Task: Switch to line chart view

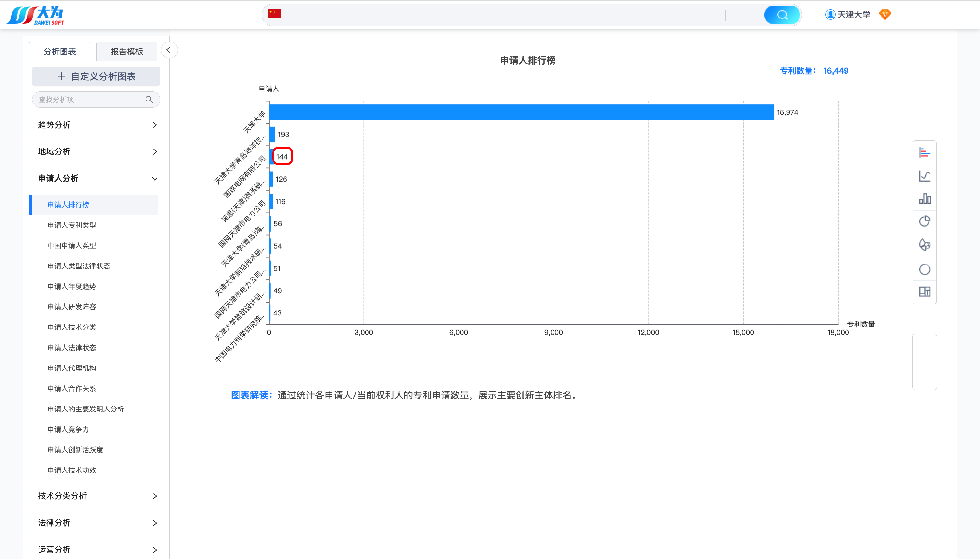Action: (x=924, y=176)
